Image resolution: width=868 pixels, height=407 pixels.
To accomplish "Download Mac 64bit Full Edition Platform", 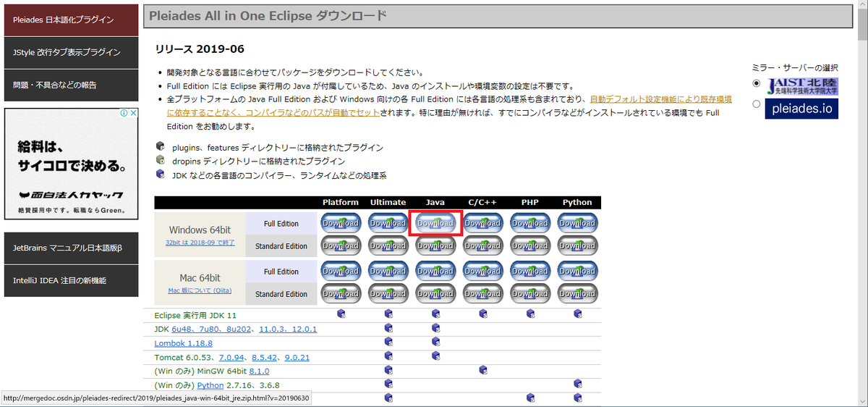I will [341, 272].
